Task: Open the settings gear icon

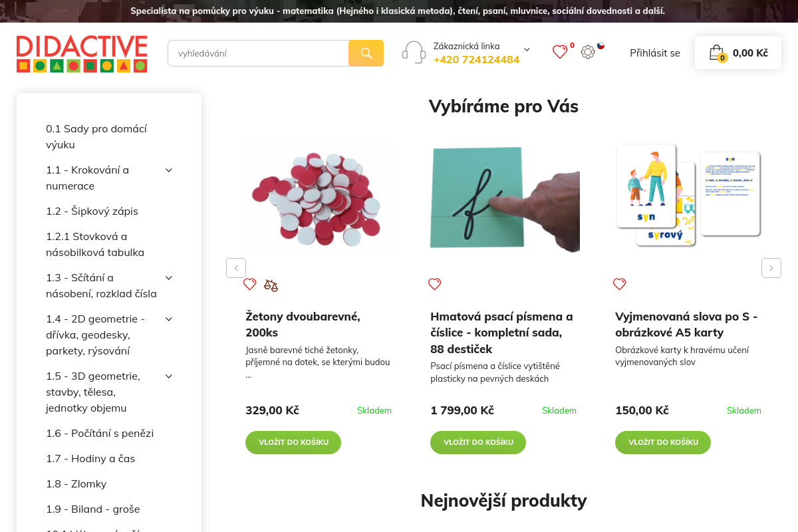Action: (588, 52)
